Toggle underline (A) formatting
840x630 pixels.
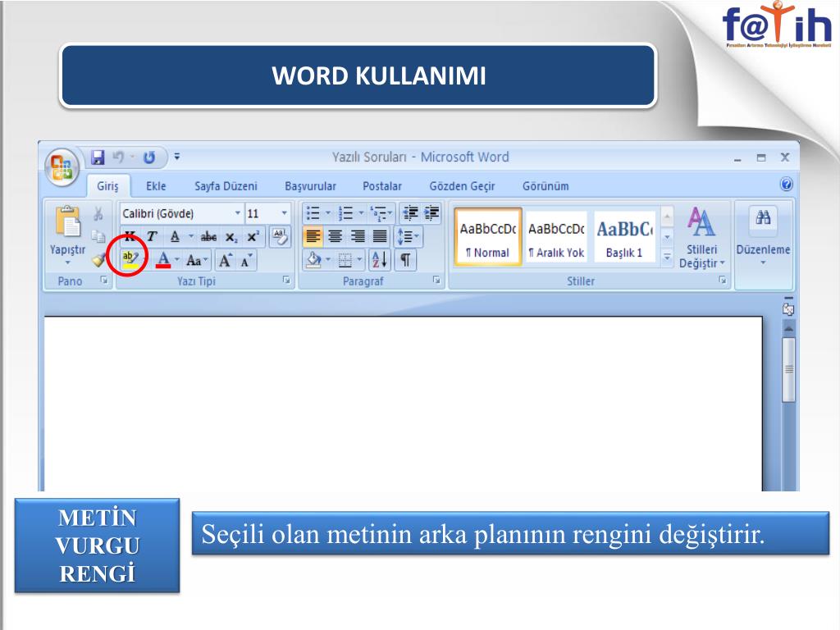tap(175, 236)
